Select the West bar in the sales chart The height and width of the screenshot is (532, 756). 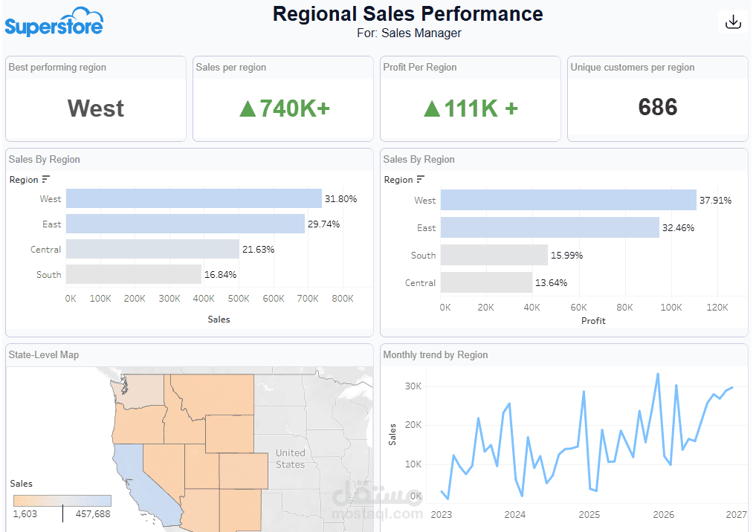point(194,198)
